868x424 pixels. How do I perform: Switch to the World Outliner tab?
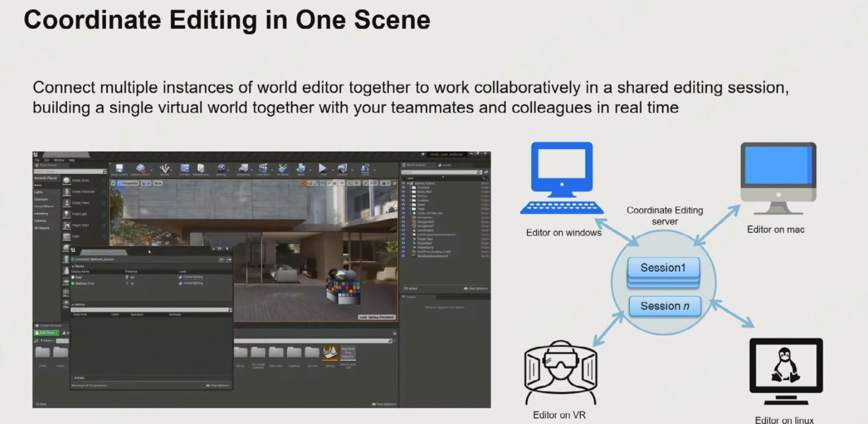click(414, 165)
